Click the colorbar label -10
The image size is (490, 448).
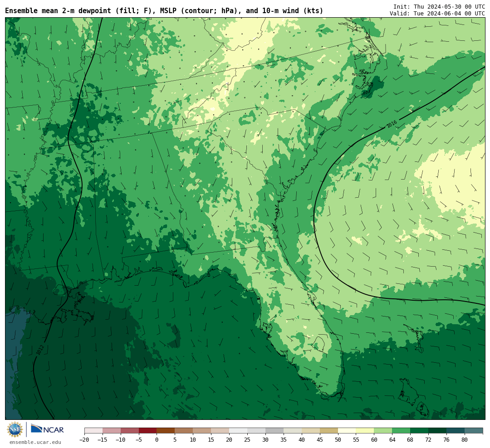point(120,440)
